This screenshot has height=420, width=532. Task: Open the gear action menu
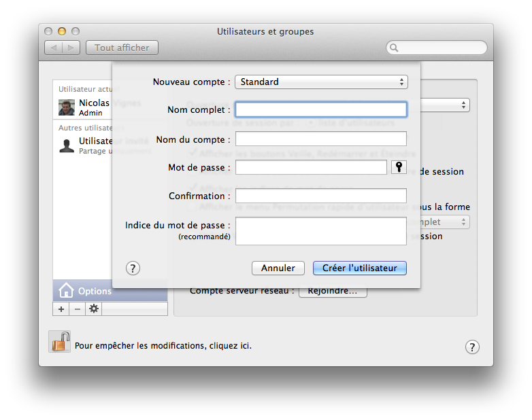coord(94,309)
